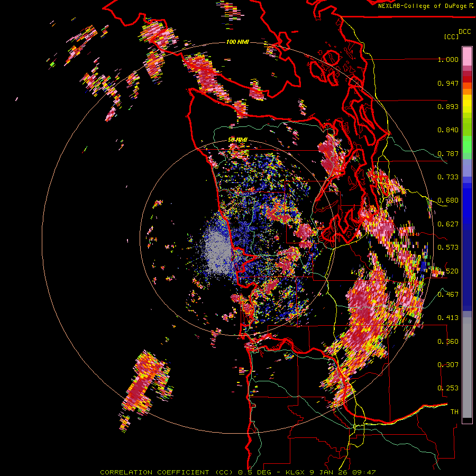Click the 0.467 scale value
The image size is (476, 476).
448,295
